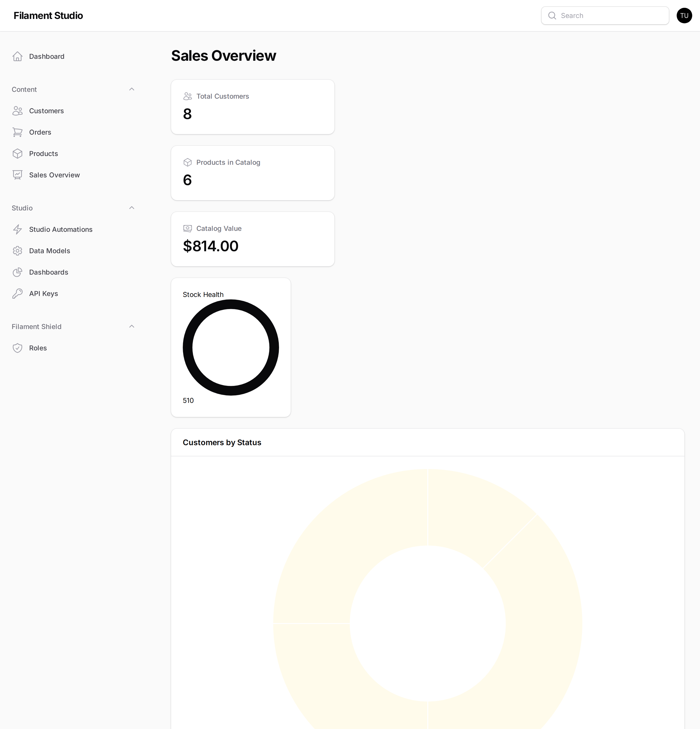Screen dimensions: 700x729
Task: Click the Catalog Value banknotes icon
Action: click(x=188, y=228)
